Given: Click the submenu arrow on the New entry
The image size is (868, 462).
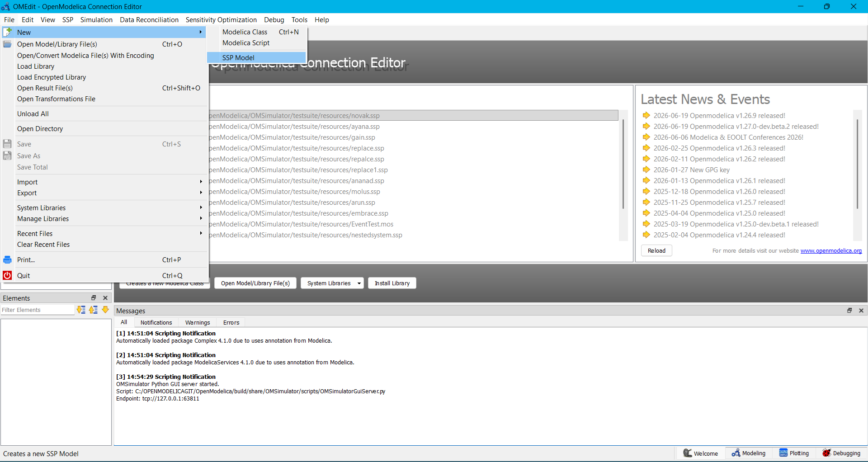Looking at the screenshot, I should [201, 32].
